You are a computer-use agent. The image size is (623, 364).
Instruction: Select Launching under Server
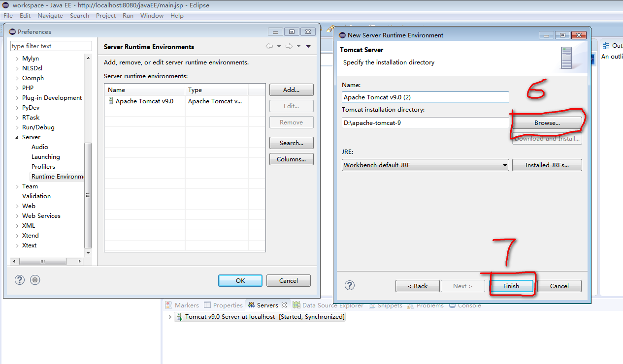[x=46, y=157]
